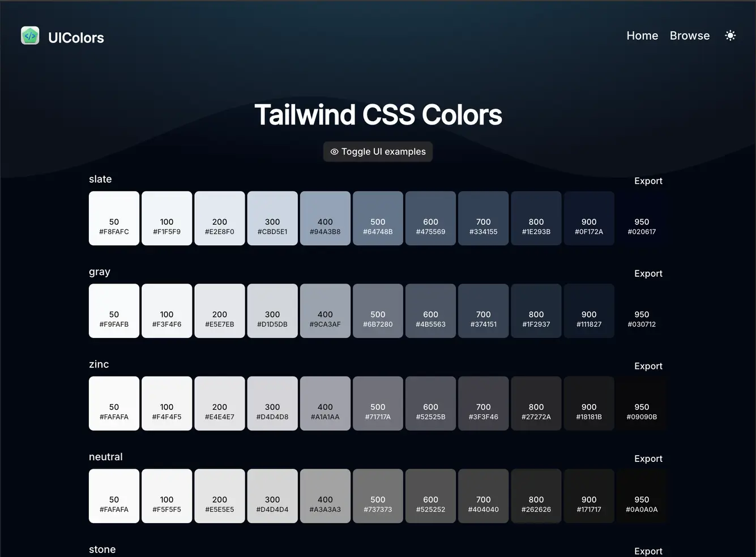Screen dimensions: 756x557
Task: Export the neutral palette
Action: (x=648, y=459)
